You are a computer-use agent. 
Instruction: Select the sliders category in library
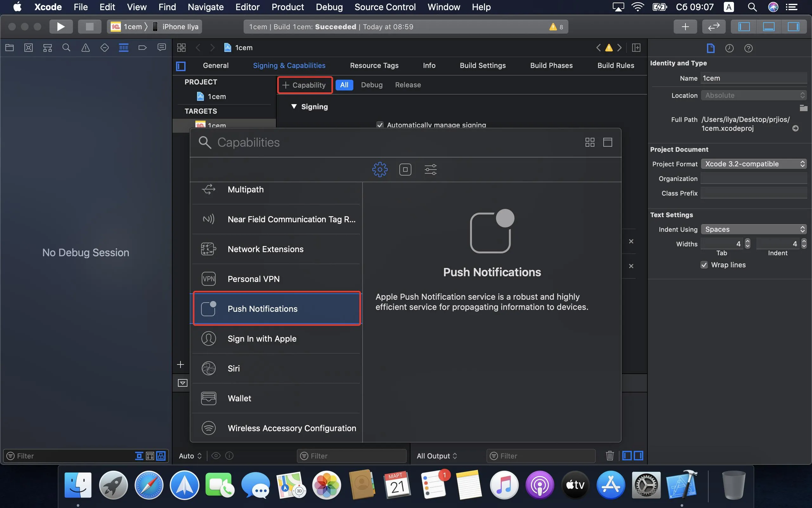click(430, 169)
